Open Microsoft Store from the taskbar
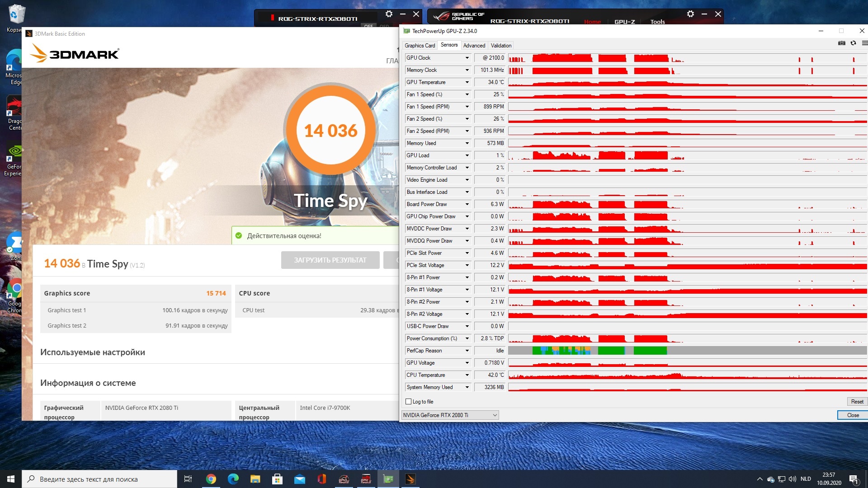The width and height of the screenshot is (868, 488). [278, 479]
